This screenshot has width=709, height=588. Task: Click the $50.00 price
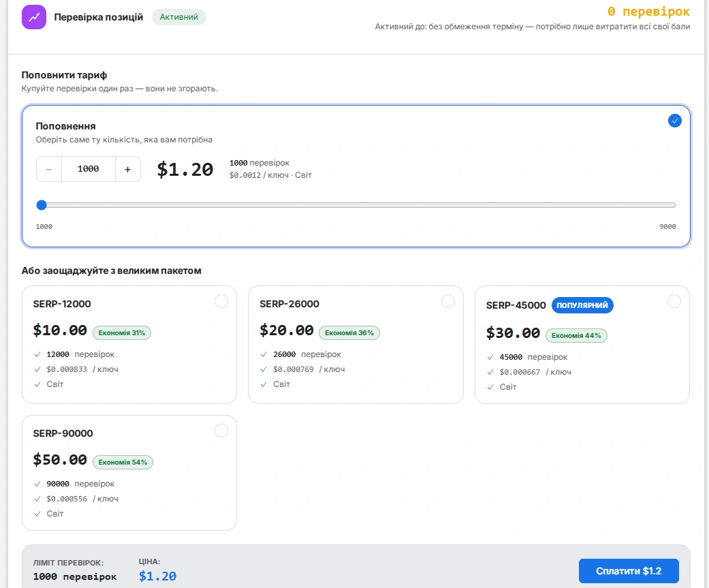60,460
